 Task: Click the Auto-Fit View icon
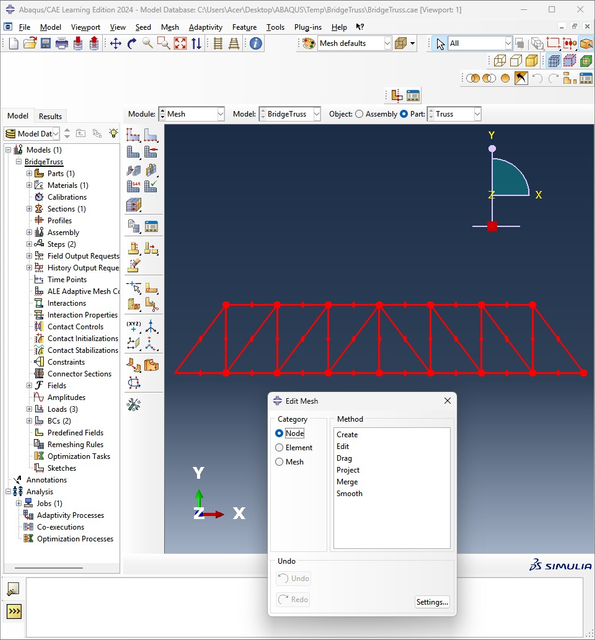pyautogui.click(x=180, y=43)
